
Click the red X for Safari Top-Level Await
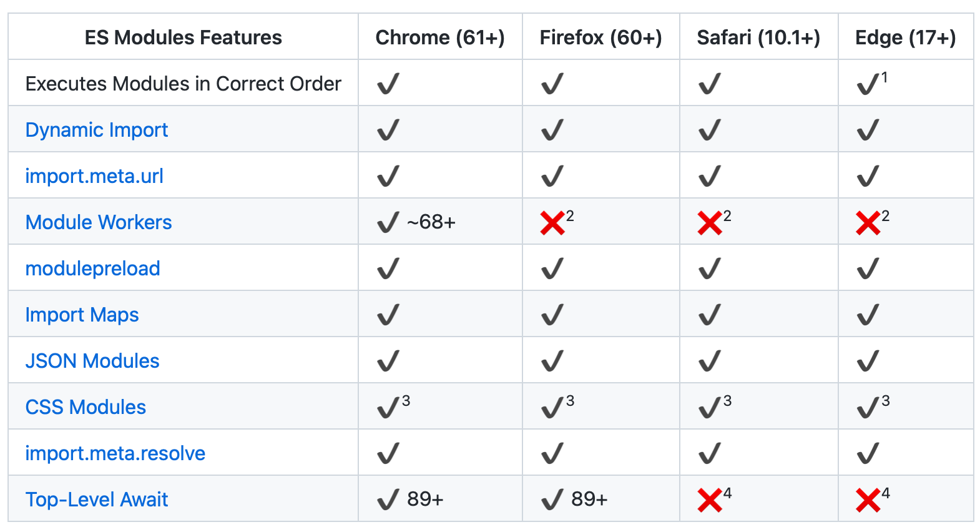710,500
